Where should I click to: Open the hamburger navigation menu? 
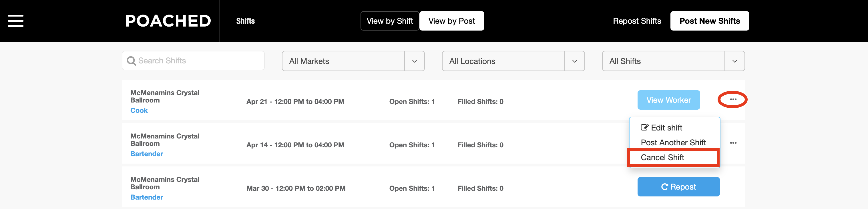point(16,21)
